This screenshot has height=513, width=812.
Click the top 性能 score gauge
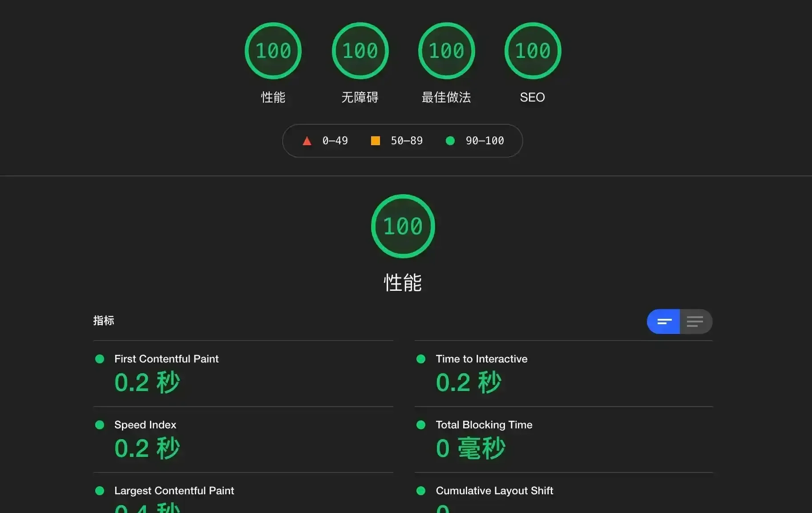(x=273, y=51)
